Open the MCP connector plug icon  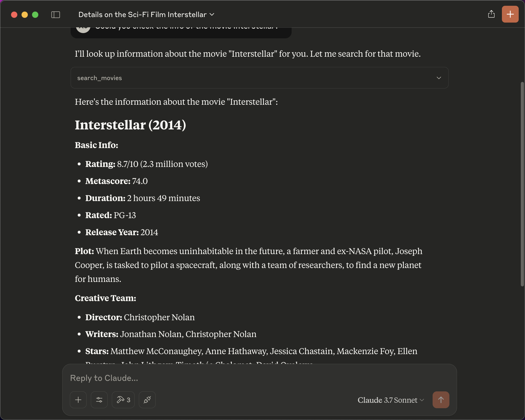(x=147, y=400)
